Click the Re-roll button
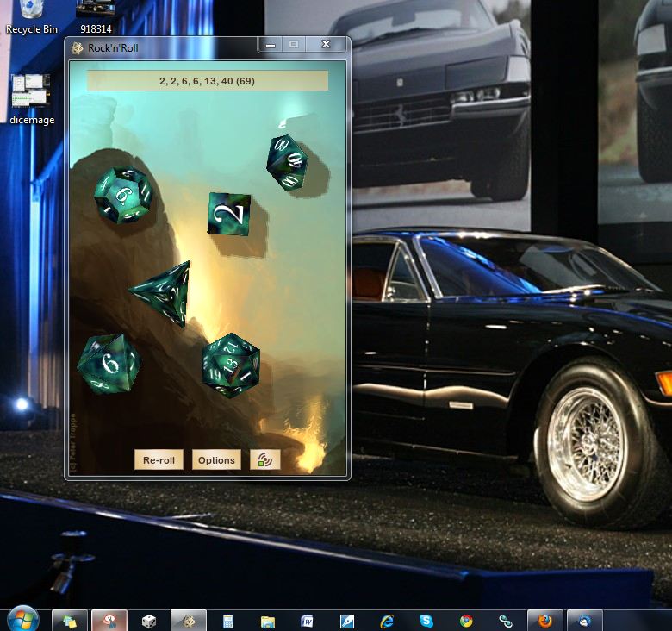Image resolution: width=672 pixels, height=631 pixels. click(159, 460)
